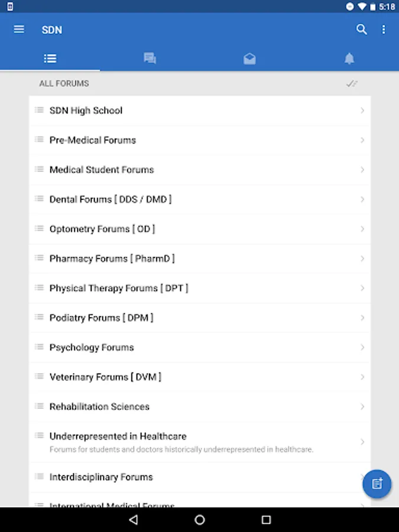Open the notifications bell tab

click(349, 59)
